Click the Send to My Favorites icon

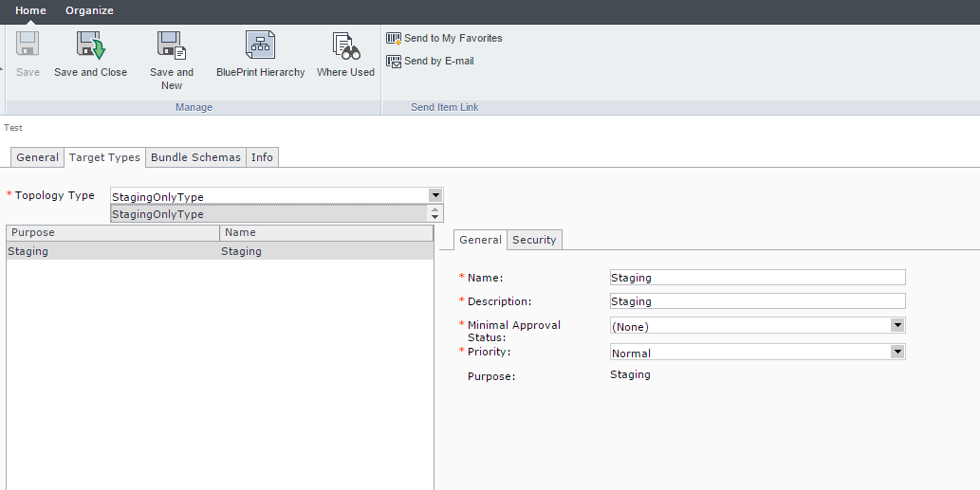click(x=394, y=38)
